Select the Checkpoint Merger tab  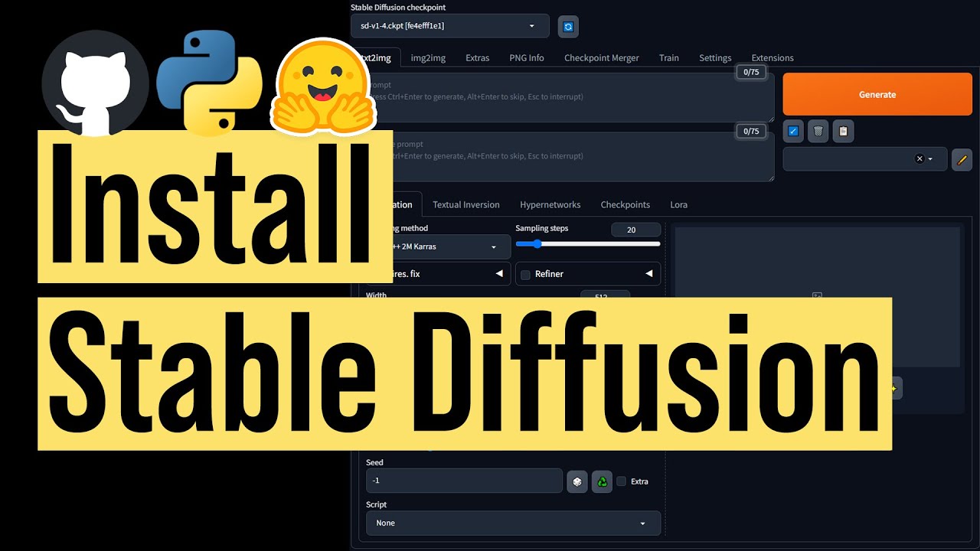[x=602, y=58]
